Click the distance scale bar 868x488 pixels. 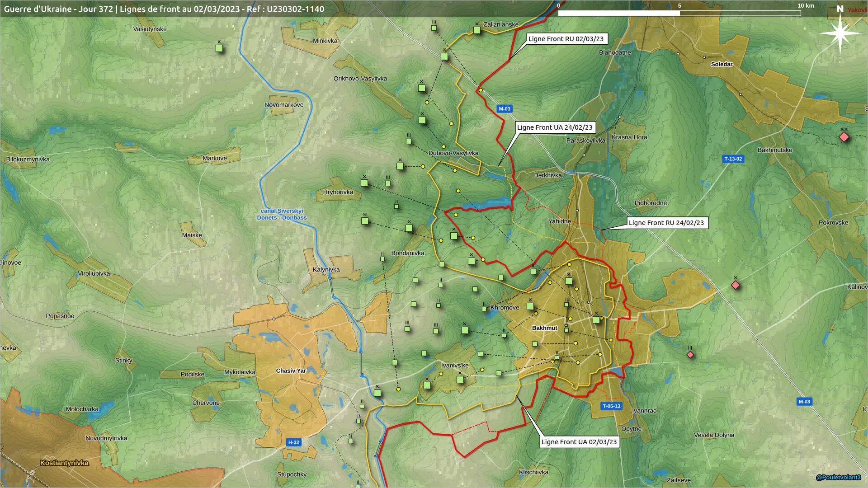(679, 13)
